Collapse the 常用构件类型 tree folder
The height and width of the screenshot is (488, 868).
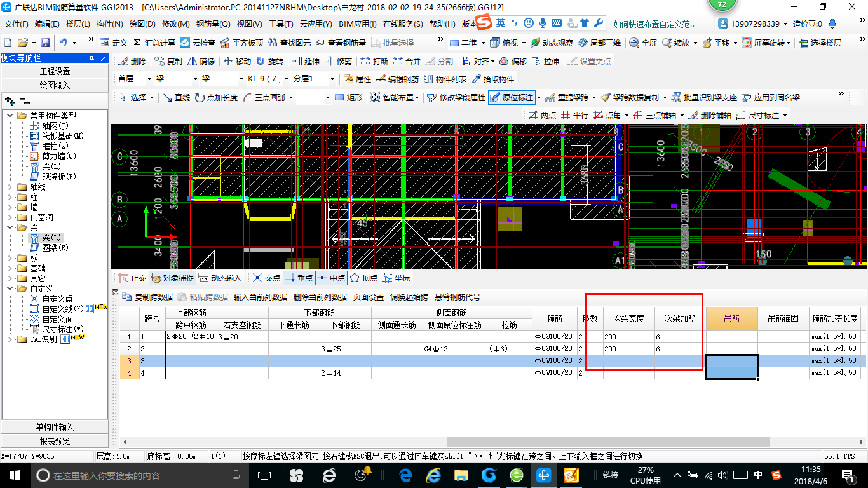(x=10, y=116)
